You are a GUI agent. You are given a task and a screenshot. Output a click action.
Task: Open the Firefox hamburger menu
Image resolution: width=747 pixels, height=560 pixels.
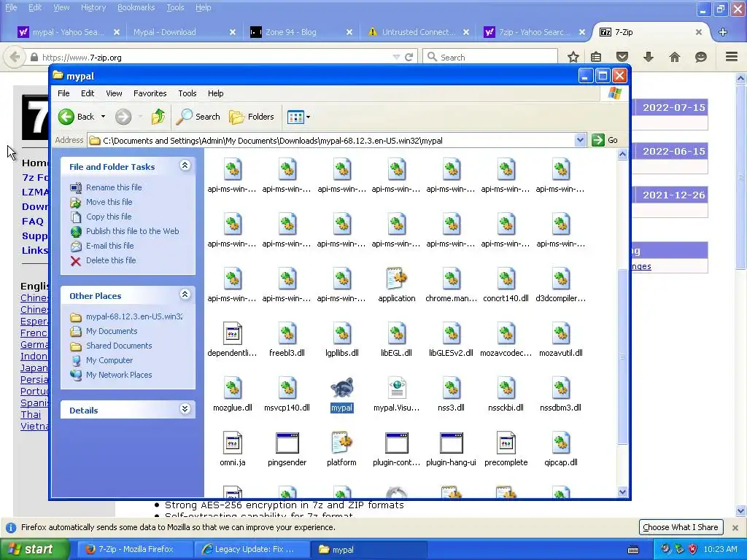pos(732,57)
